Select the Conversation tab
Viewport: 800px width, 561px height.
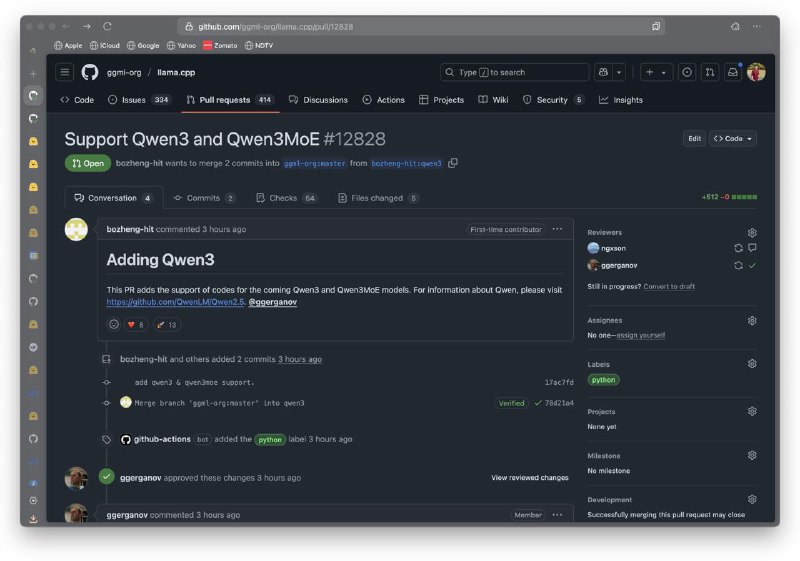113,198
